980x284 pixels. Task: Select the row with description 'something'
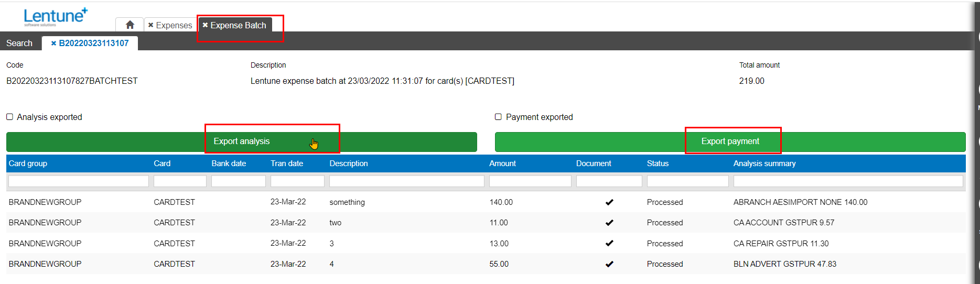pyautogui.click(x=347, y=202)
